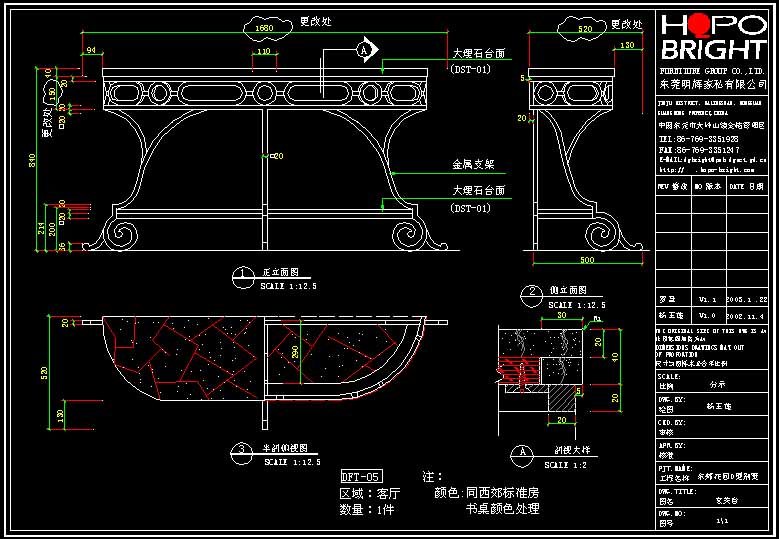Screen dimensions: 779x539
Task: Click the circled detail A marker near SCALE 1:2
Action: coord(522,457)
